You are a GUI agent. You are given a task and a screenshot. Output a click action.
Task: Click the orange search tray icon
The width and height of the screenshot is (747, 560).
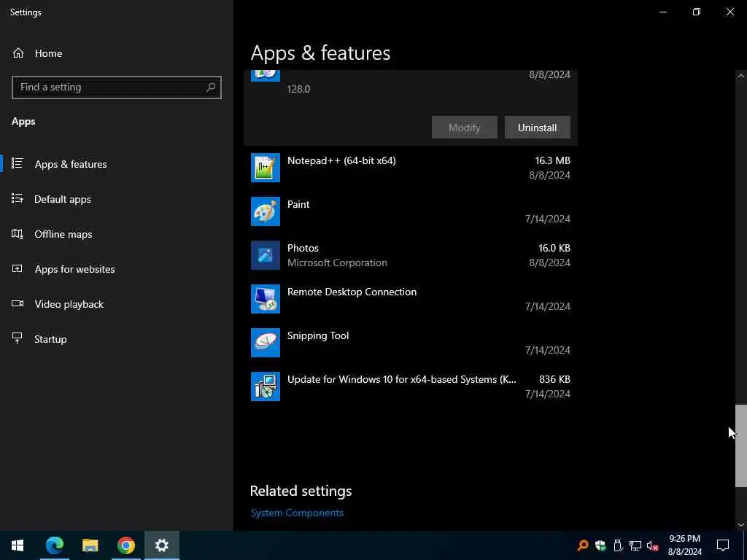pyautogui.click(x=583, y=545)
